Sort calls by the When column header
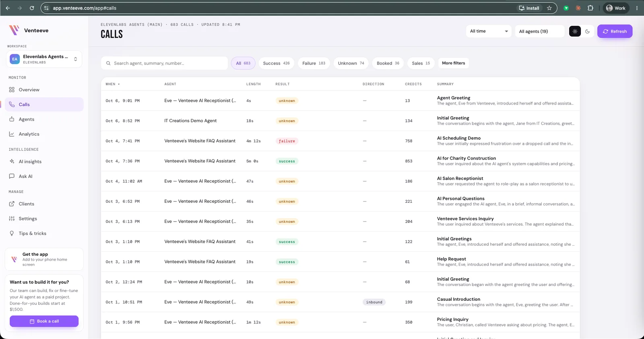644x339 pixels. (x=113, y=84)
